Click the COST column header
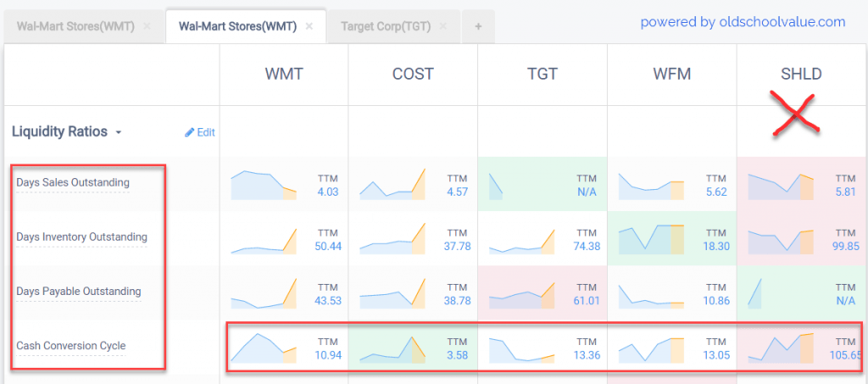 [413, 75]
